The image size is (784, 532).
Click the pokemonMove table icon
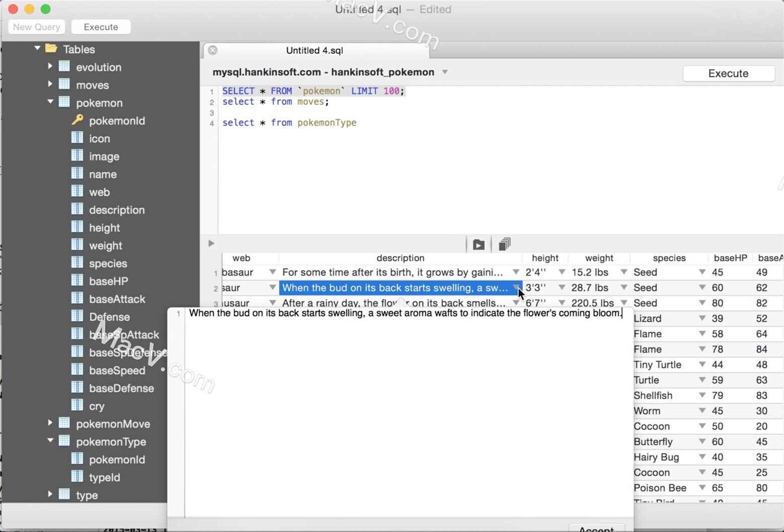click(x=64, y=423)
